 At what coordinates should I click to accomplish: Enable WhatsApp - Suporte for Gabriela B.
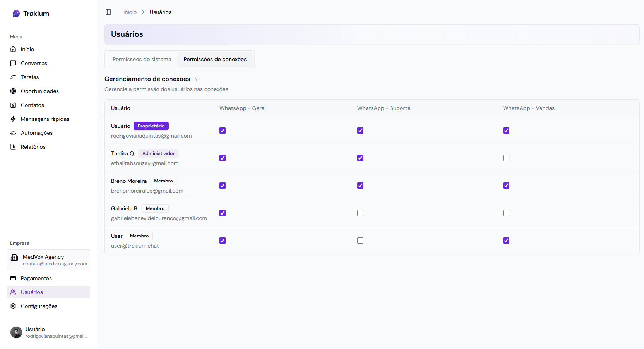point(360,213)
